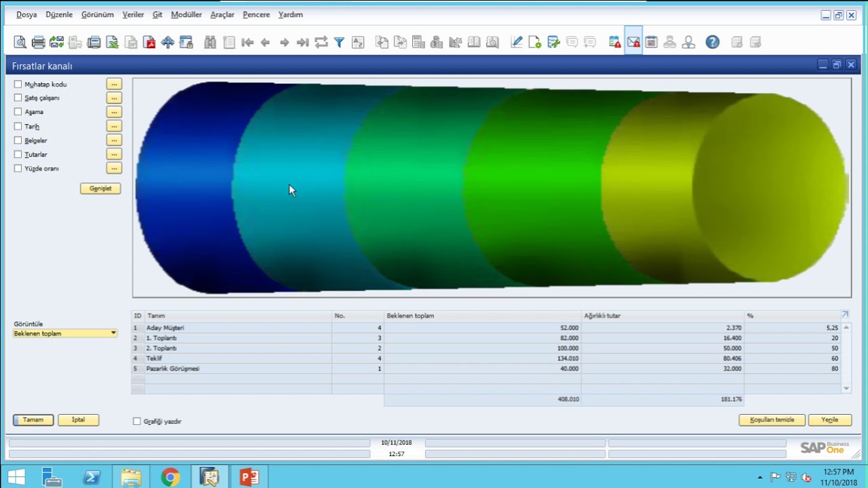Open Find via binoculars icon
The height and width of the screenshot is (488, 868).
[x=210, y=42]
